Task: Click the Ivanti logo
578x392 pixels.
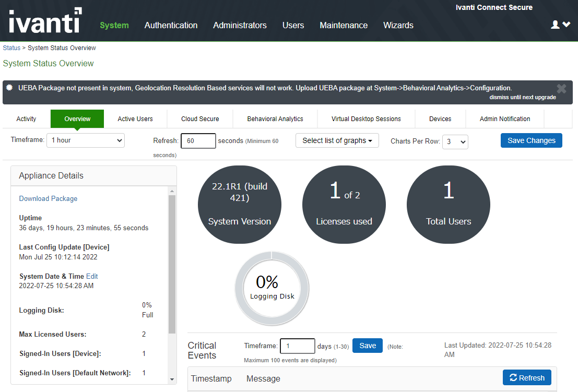Action: [45, 21]
